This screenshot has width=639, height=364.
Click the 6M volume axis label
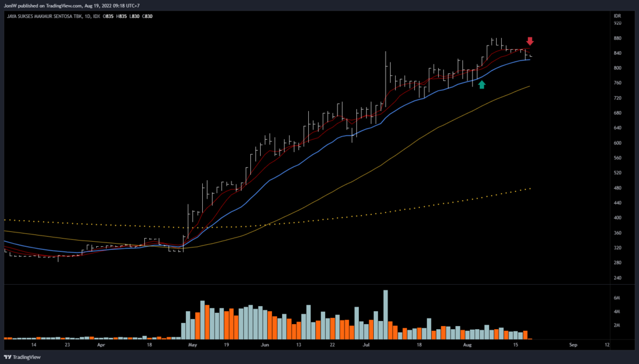coord(618,299)
